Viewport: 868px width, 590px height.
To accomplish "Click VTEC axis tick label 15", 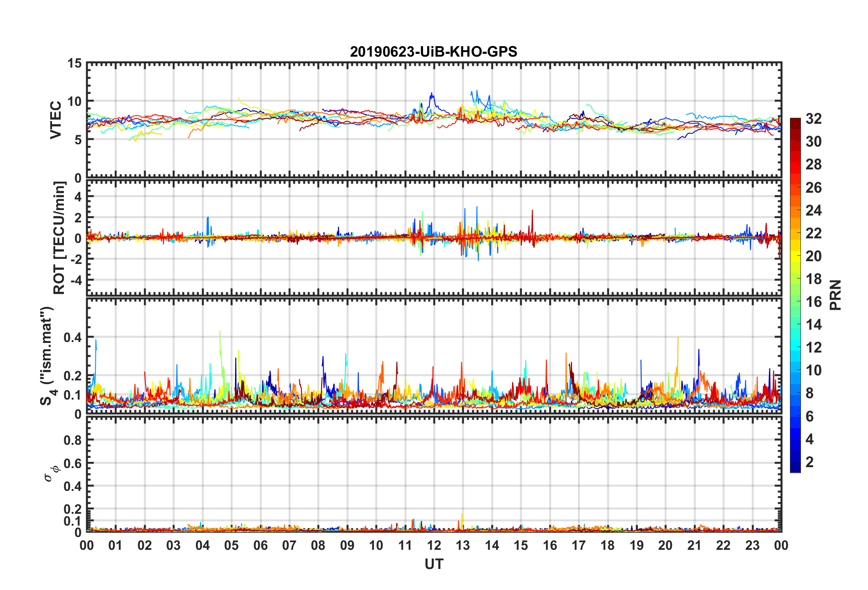I will [74, 63].
